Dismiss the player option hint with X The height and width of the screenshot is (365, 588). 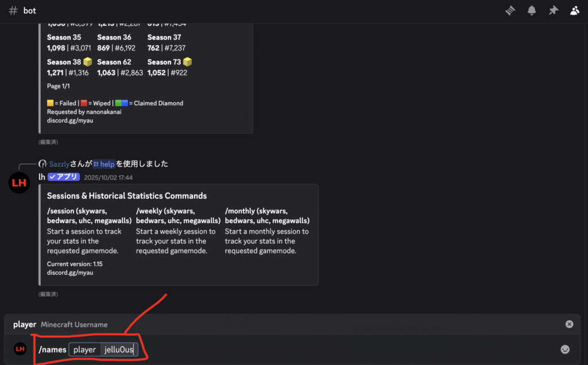point(569,324)
